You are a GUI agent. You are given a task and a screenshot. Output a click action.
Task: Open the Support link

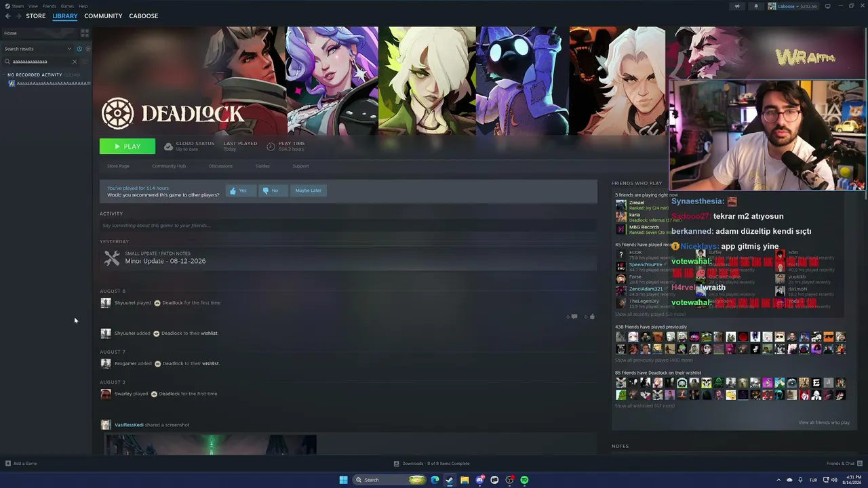pos(300,166)
